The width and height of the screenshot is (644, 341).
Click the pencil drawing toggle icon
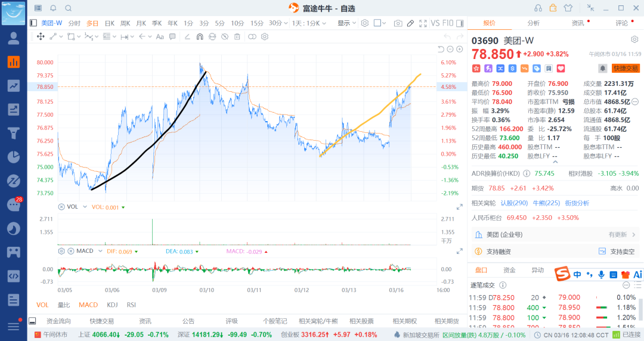[410, 23]
